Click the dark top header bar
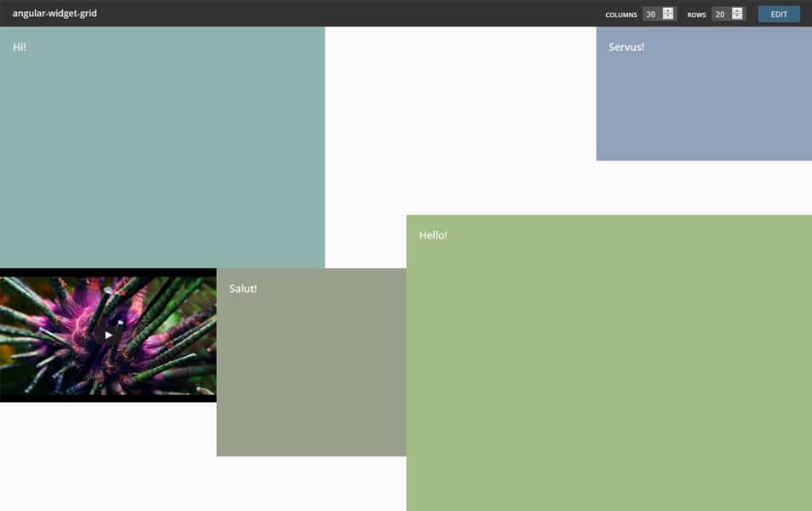 point(340,13)
